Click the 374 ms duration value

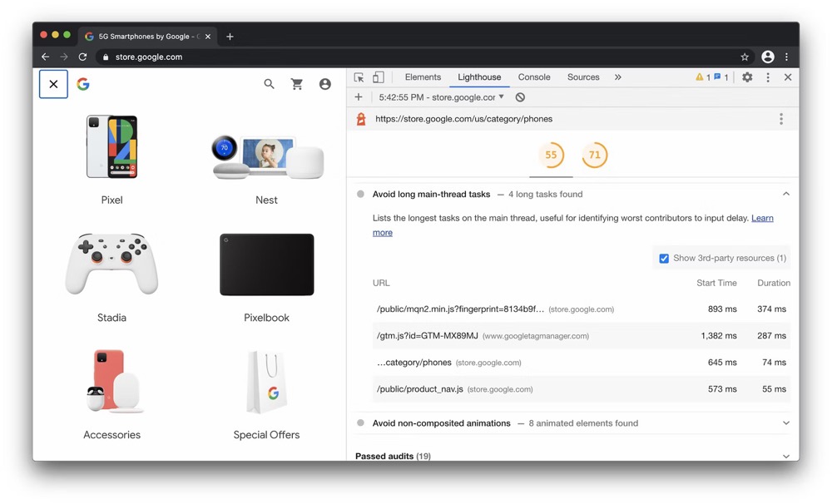[771, 309]
